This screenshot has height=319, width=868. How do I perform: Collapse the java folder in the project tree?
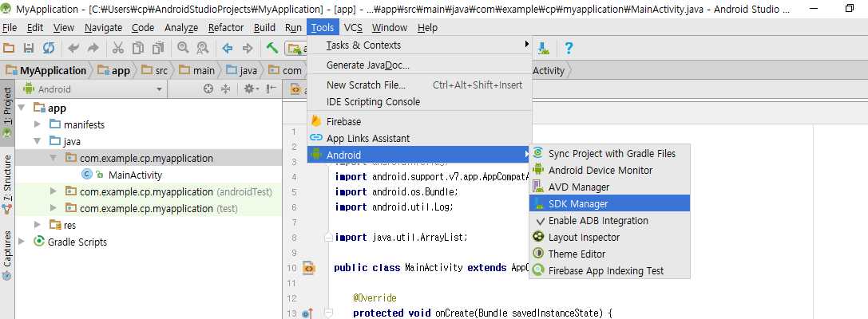[x=37, y=141]
